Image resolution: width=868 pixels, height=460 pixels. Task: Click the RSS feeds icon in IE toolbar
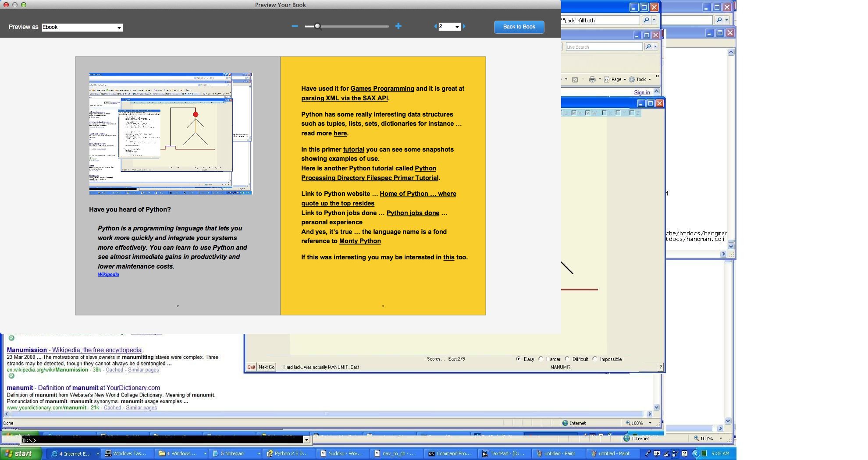pos(575,79)
